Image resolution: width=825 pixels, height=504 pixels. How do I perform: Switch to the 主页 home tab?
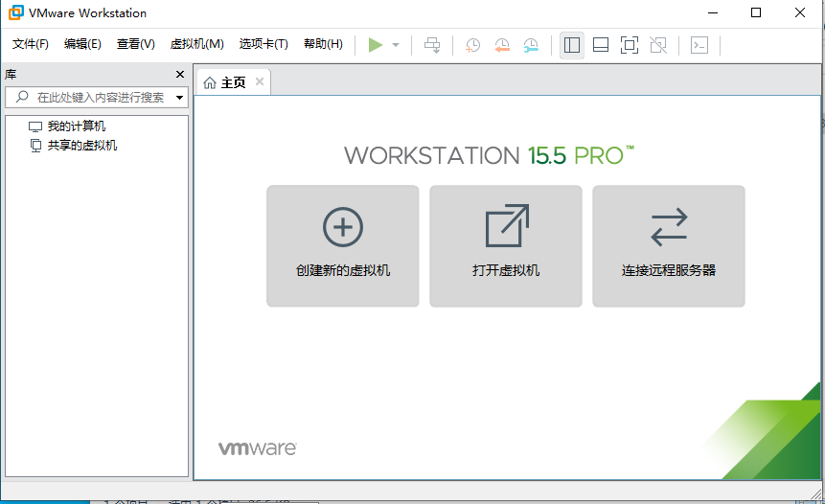[x=233, y=82]
